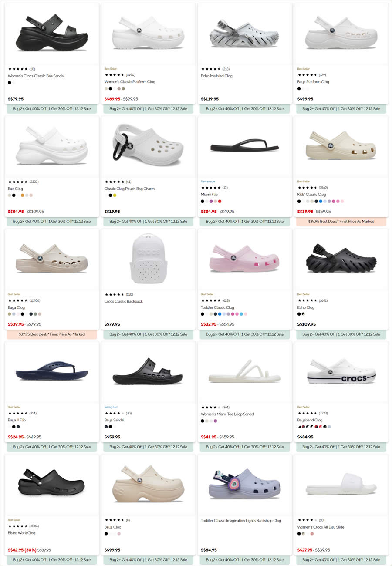The height and width of the screenshot is (566, 392).
Task: Click the 12.12 Sale banner under Baya Platform Clog
Action: [x=341, y=109]
